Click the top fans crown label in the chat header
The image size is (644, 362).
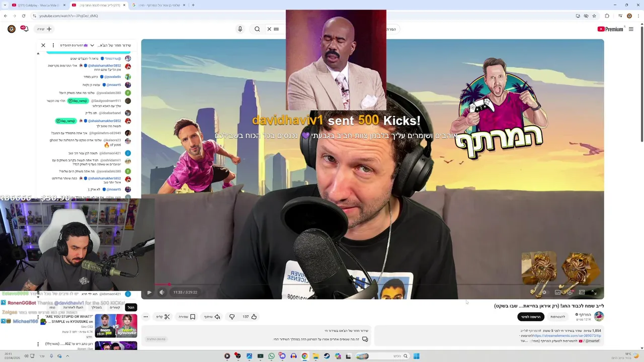click(74, 45)
